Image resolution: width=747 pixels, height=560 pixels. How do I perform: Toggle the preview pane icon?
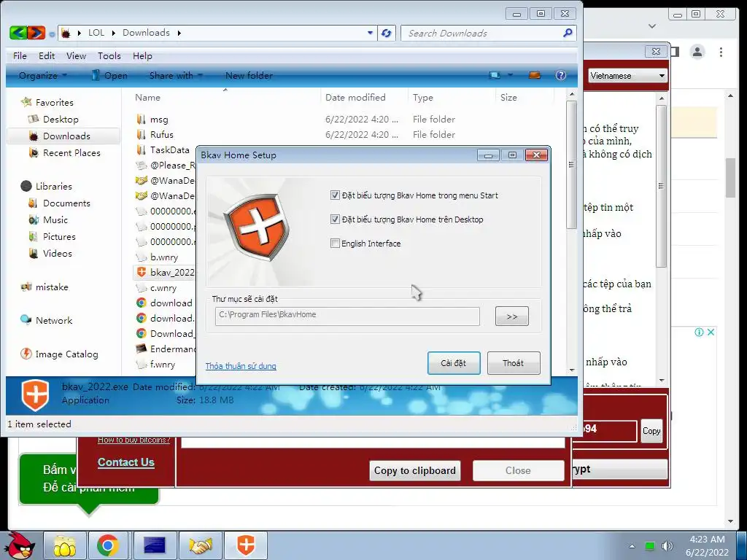[535, 75]
